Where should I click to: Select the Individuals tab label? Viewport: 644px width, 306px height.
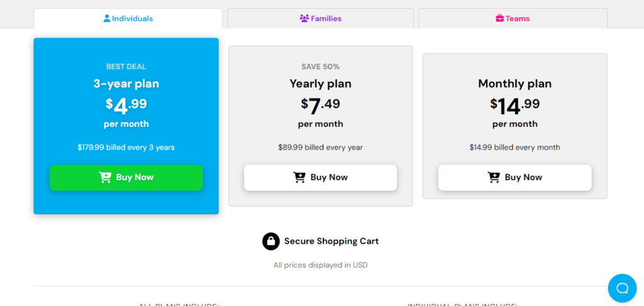(132, 18)
